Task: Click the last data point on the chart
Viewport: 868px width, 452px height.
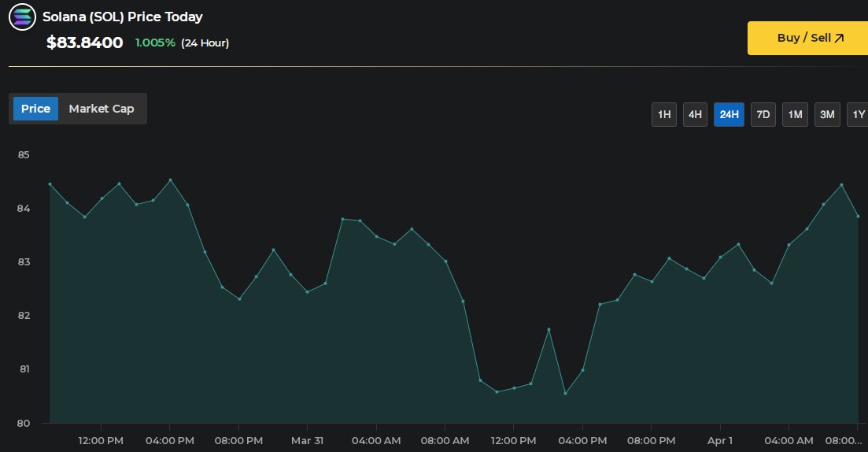Action: point(858,216)
